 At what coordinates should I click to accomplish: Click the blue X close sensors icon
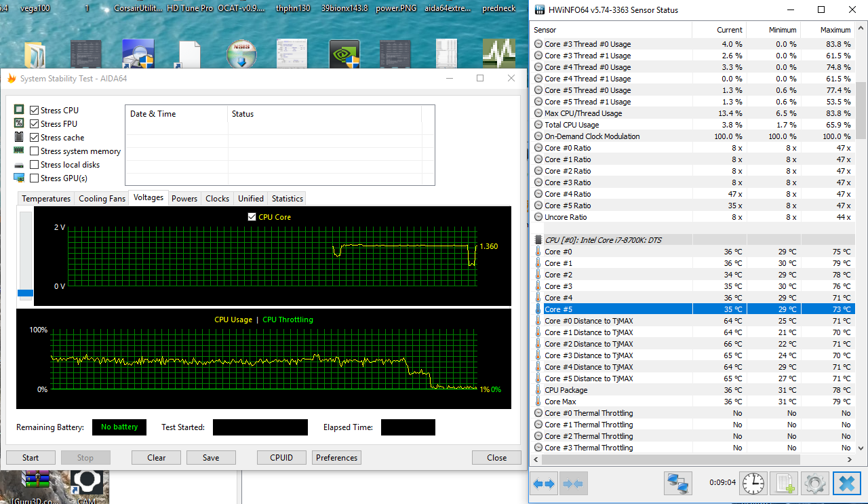click(x=846, y=484)
